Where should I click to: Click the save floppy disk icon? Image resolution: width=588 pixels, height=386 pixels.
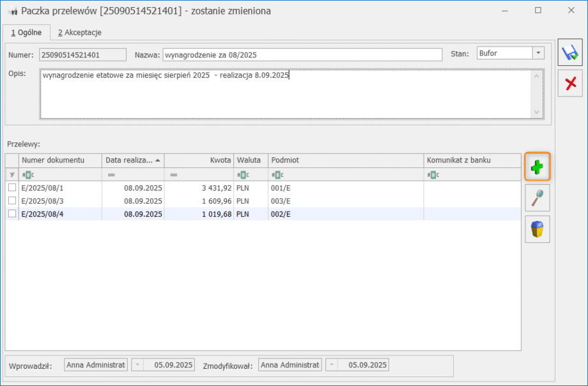569,54
